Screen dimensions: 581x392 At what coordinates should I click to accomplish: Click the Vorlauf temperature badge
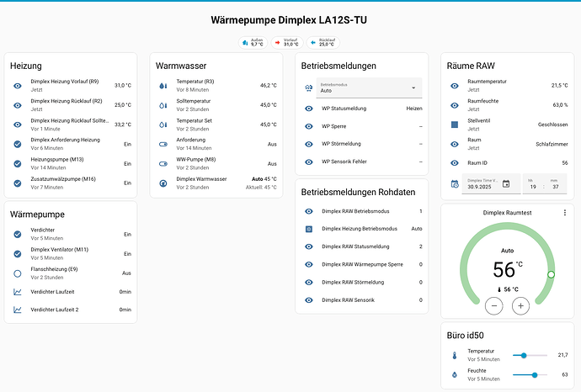(x=287, y=43)
